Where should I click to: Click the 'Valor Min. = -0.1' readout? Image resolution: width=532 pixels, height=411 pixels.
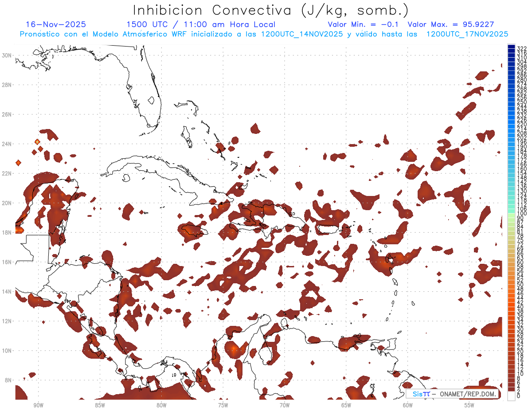[364, 24]
